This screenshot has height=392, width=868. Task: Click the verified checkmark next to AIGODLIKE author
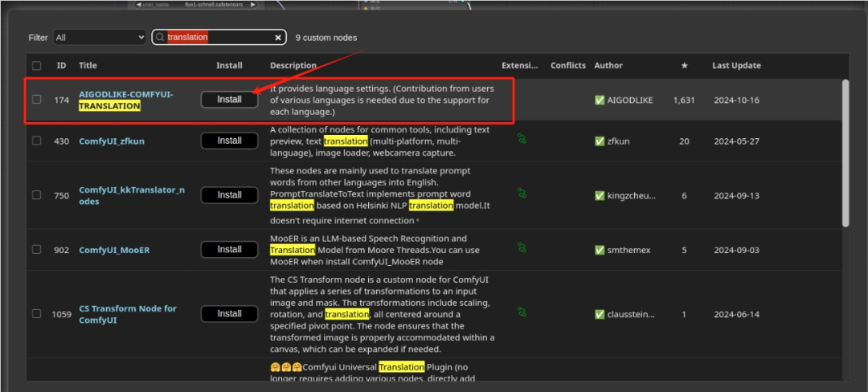600,100
